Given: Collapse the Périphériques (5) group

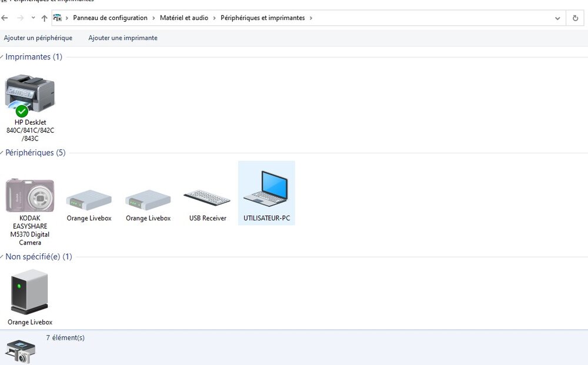Looking at the screenshot, I should (x=2, y=153).
